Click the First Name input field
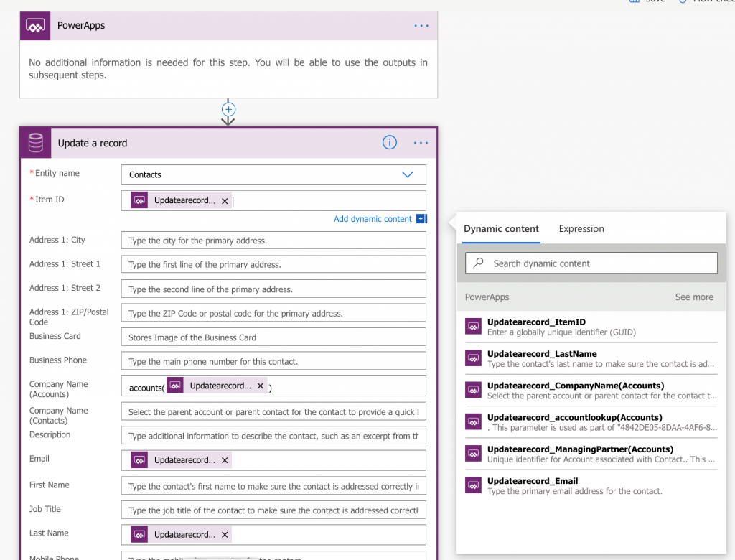Image resolution: width=735 pixels, height=560 pixels. (273, 487)
